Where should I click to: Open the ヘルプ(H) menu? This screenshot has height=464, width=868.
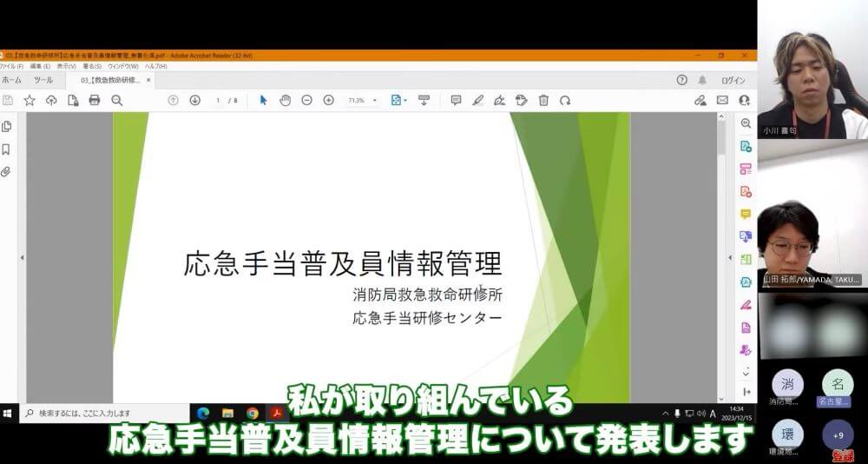(x=155, y=66)
